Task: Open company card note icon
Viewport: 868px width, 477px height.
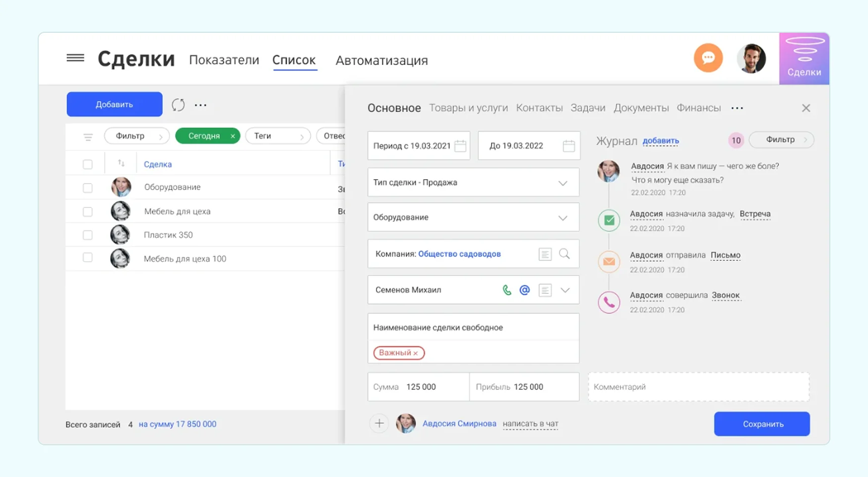Action: pyautogui.click(x=545, y=254)
